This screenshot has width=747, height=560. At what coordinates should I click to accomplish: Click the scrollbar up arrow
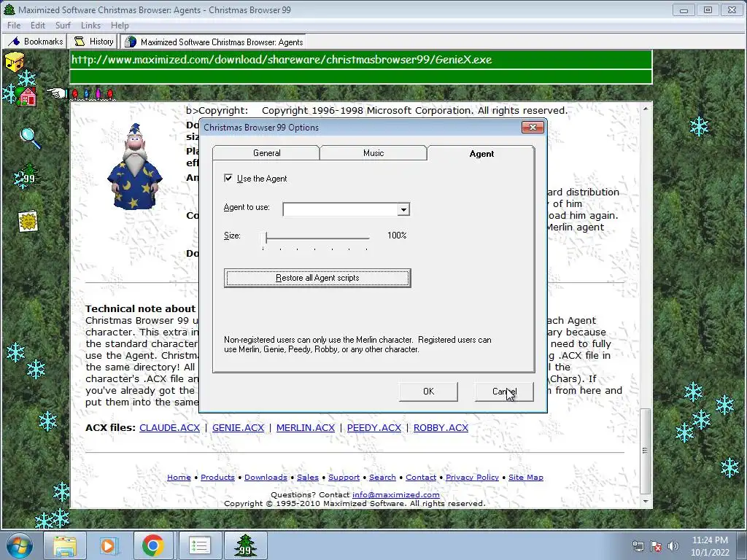pyautogui.click(x=646, y=109)
